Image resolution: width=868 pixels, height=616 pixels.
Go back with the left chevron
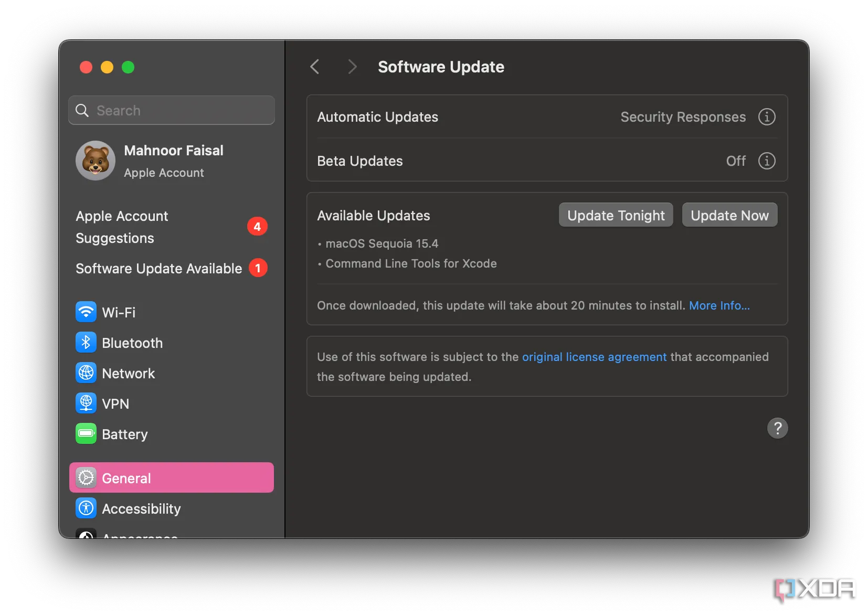(315, 67)
